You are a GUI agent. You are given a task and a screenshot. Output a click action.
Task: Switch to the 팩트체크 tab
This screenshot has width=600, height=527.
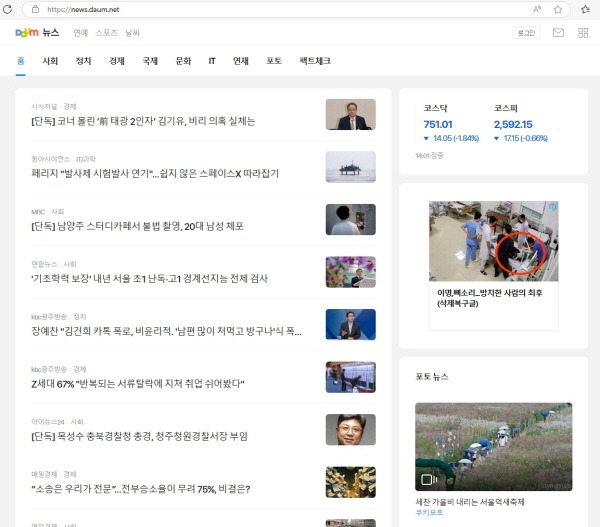(x=315, y=61)
